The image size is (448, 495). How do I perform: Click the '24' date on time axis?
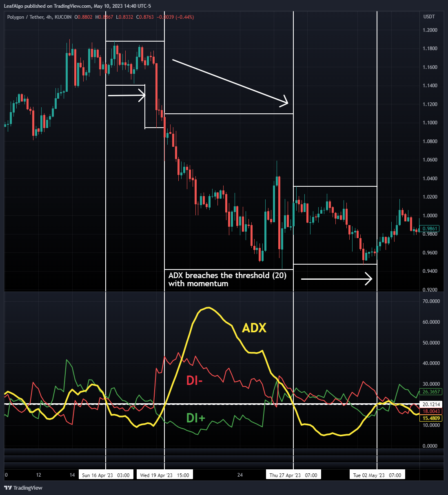pyautogui.click(x=240, y=475)
